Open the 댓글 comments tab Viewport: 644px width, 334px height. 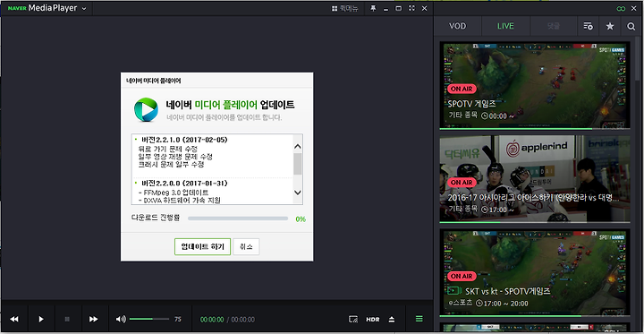554,26
